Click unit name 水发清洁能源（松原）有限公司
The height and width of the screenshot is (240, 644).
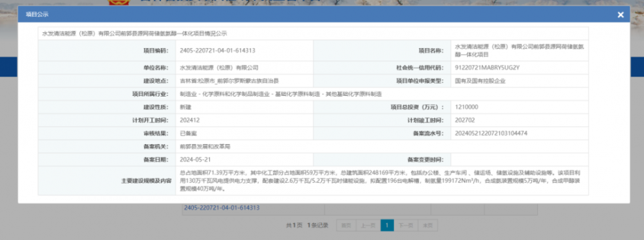coord(219,68)
